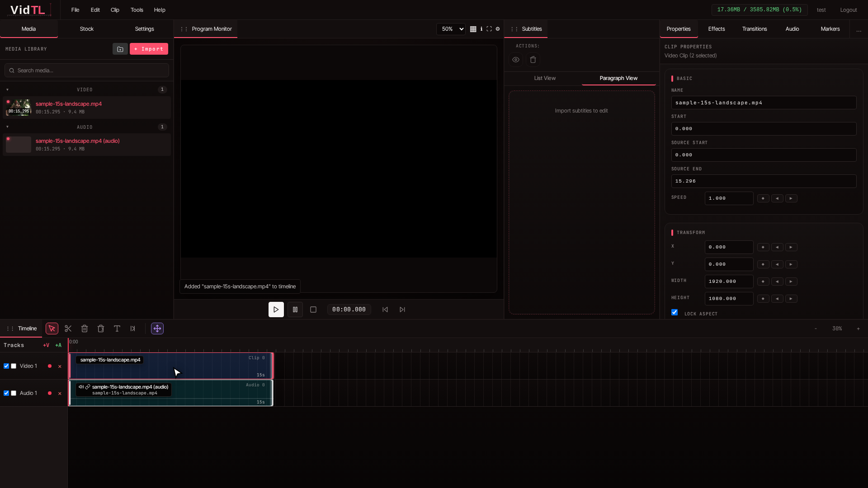Viewport: 868px width, 488px height.
Task: Click the play button in Program Monitor
Action: pyautogui.click(x=276, y=310)
